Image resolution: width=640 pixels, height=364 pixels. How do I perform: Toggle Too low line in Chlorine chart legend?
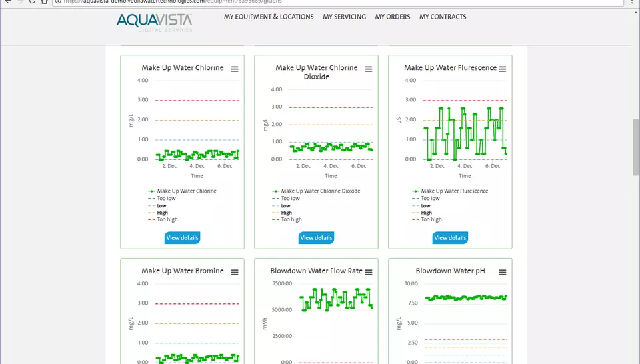(162, 198)
